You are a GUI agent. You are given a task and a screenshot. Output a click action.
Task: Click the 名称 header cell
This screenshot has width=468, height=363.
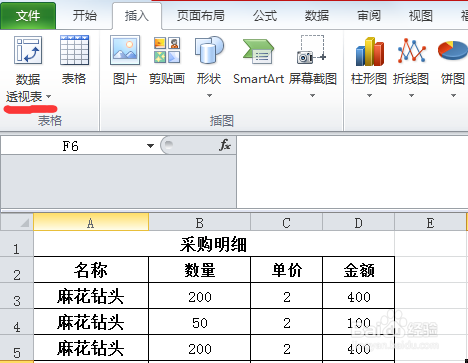91,270
